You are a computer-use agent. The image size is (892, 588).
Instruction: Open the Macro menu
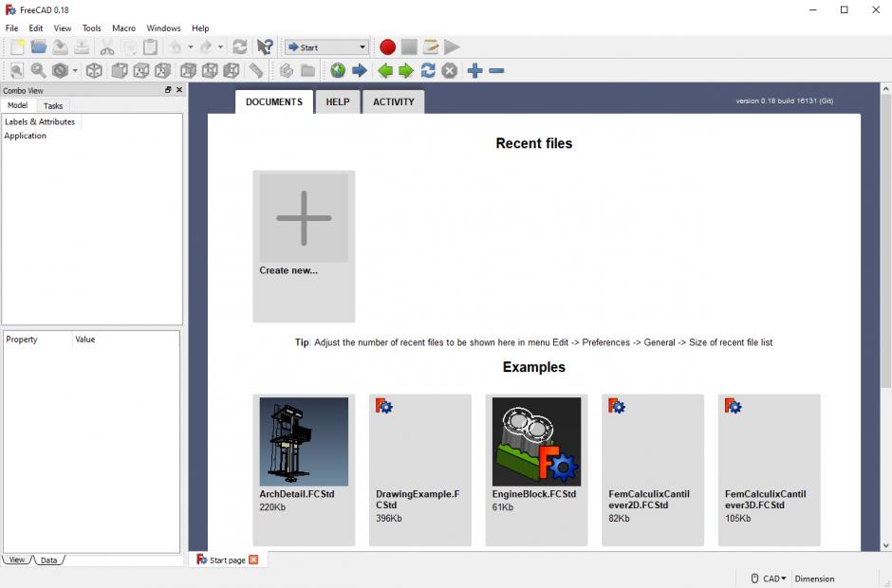(x=124, y=28)
